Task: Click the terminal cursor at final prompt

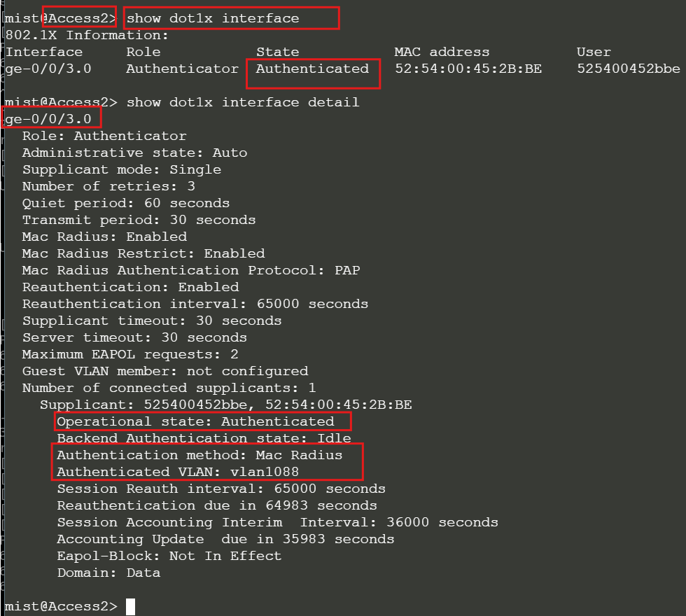Action: click(x=130, y=606)
